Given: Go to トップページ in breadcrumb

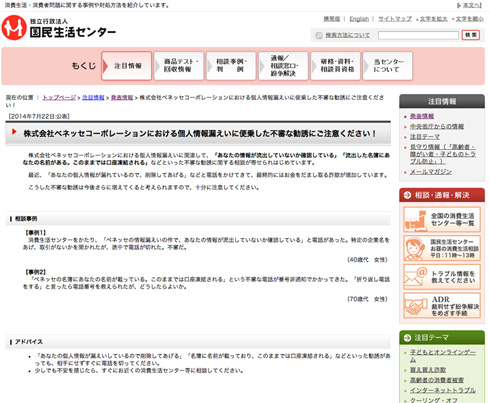Looking at the screenshot, I should (59, 98).
